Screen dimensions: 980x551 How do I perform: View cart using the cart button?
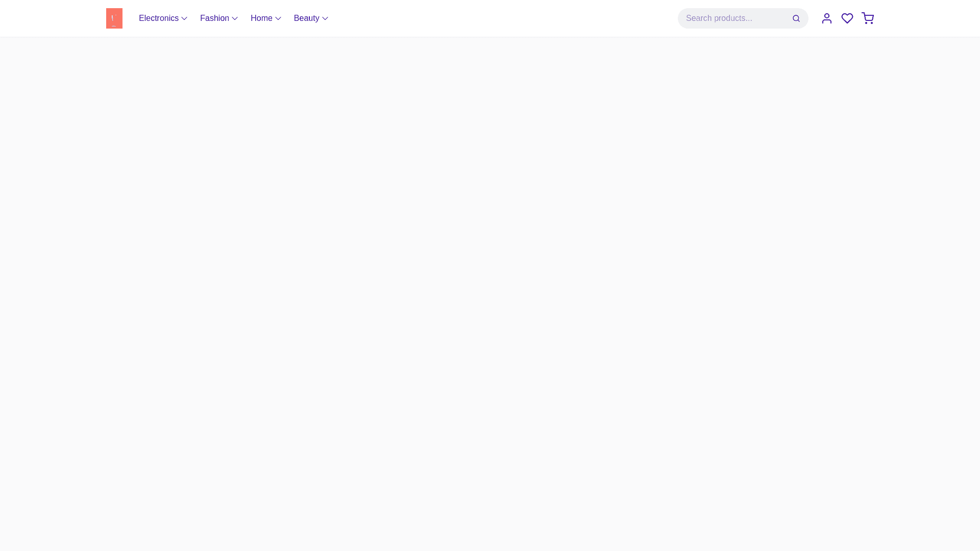point(867,18)
